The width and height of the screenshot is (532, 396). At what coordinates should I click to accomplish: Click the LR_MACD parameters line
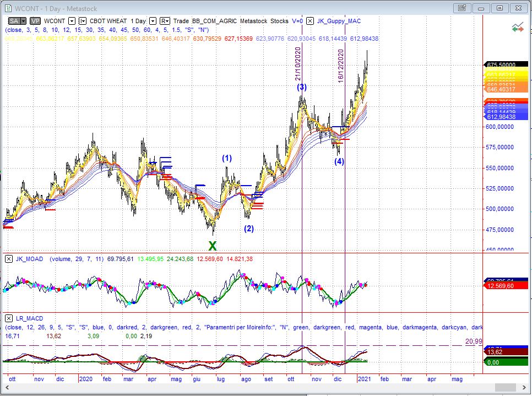[x=243, y=328]
